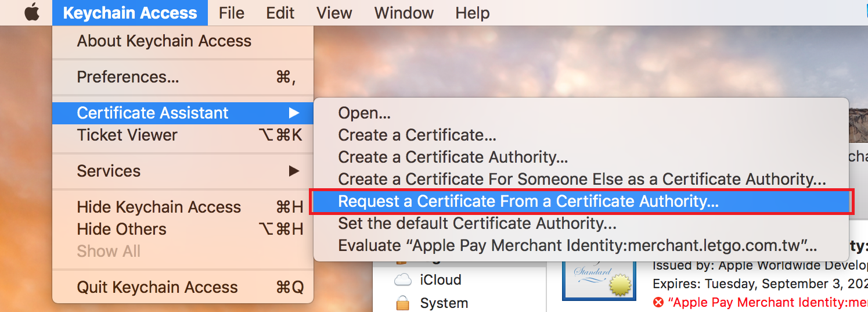Choose About Keychain Access
The width and height of the screenshot is (868, 312).
pos(164,41)
